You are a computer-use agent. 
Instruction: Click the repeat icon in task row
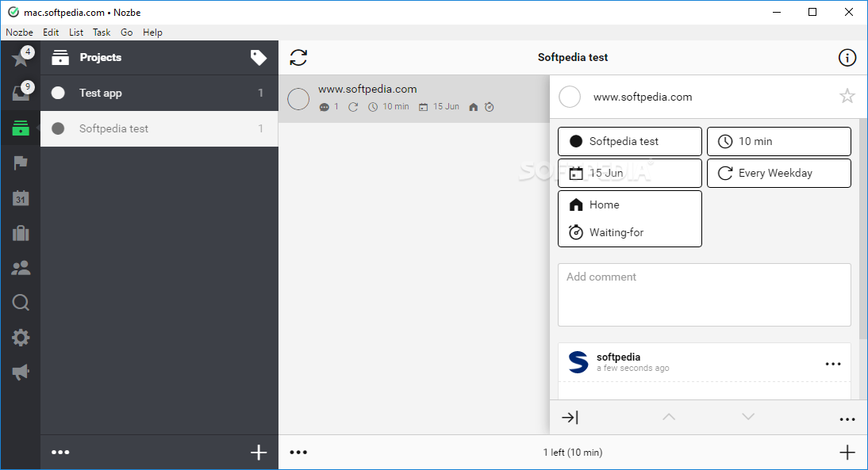pos(353,107)
